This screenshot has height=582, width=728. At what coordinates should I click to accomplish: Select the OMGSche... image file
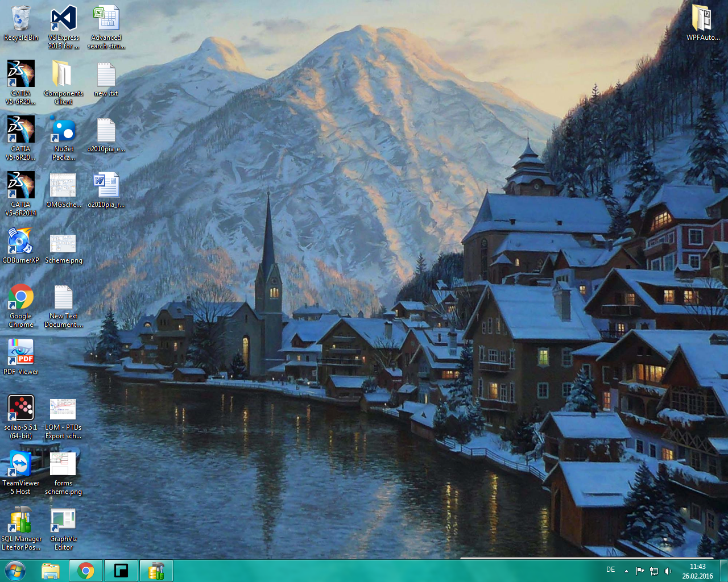point(64,191)
